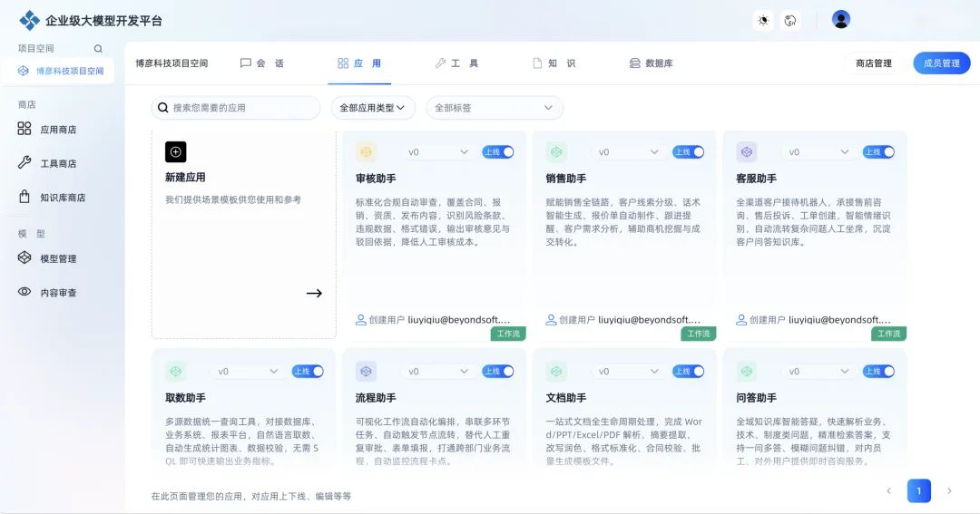Screen dimensions: 980x514
Task: Click 工作流 tag on 销售助手 card
Action: 698,334
